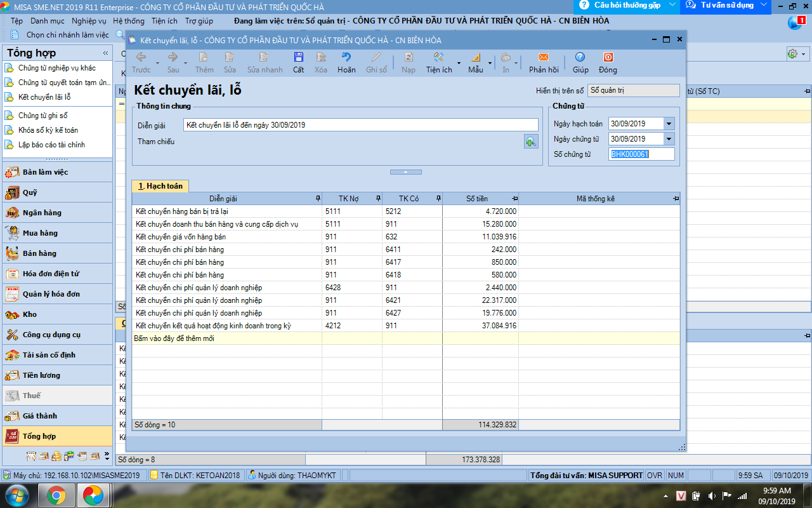Viewport: 812px width, 508px height.
Task: Open the Tiền lương module
Action: point(57,375)
